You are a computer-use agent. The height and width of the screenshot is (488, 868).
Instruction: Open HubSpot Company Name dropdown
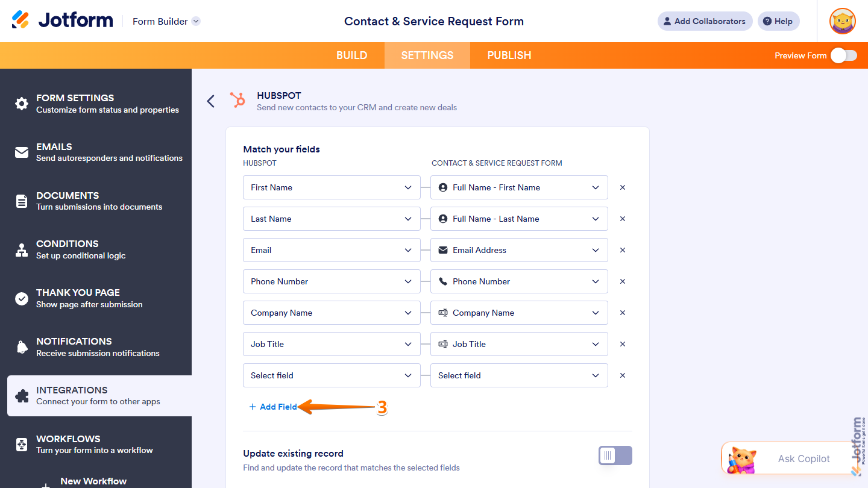click(332, 313)
